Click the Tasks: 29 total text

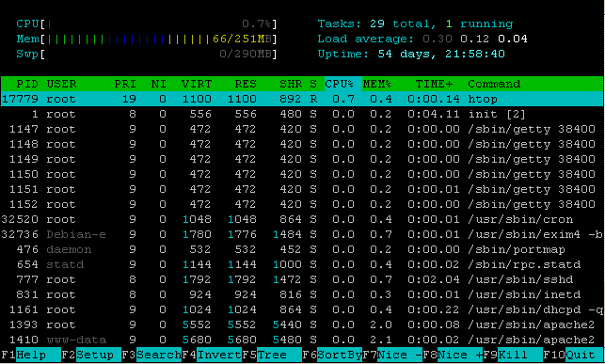[x=377, y=24]
